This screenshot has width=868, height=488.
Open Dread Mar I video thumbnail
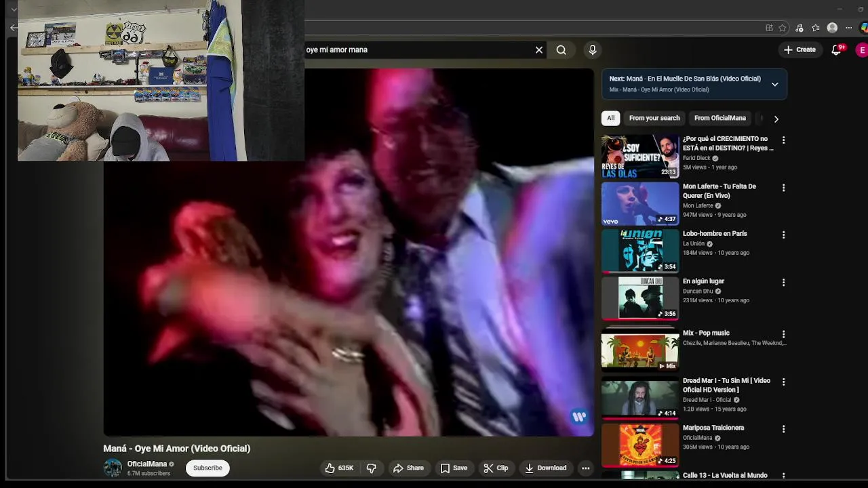(x=640, y=398)
